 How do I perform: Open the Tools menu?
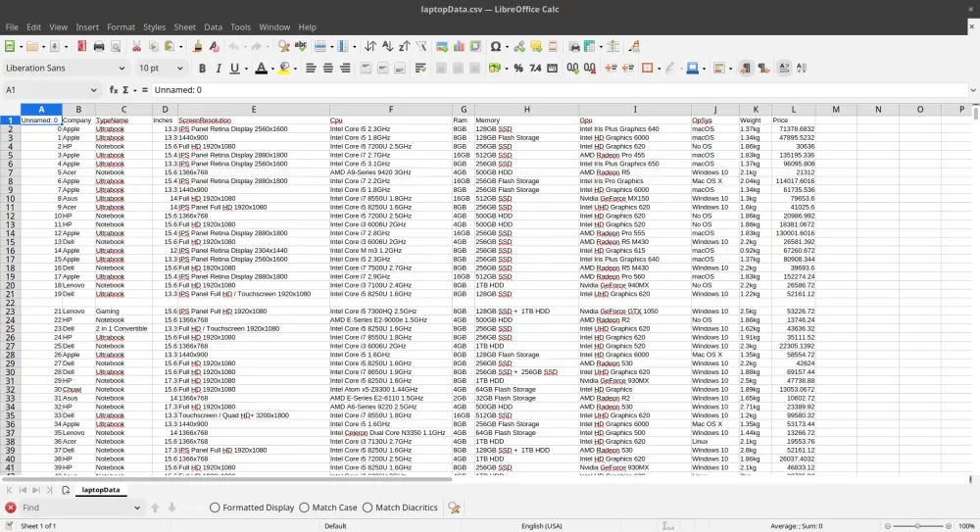(x=240, y=26)
